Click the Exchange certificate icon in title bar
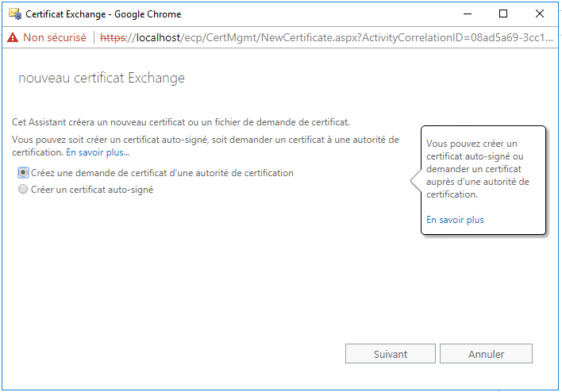Screen dimensions: 562x392 [15, 14]
